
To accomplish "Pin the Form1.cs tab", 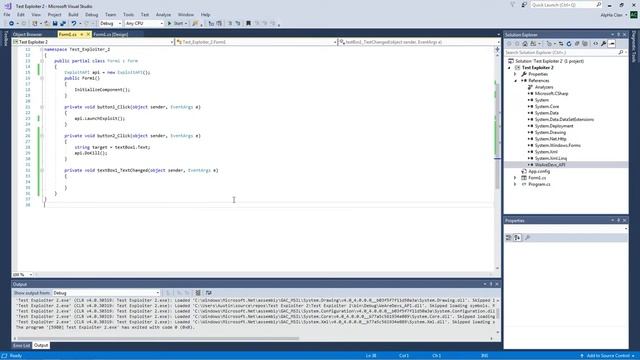I will [82, 35].
